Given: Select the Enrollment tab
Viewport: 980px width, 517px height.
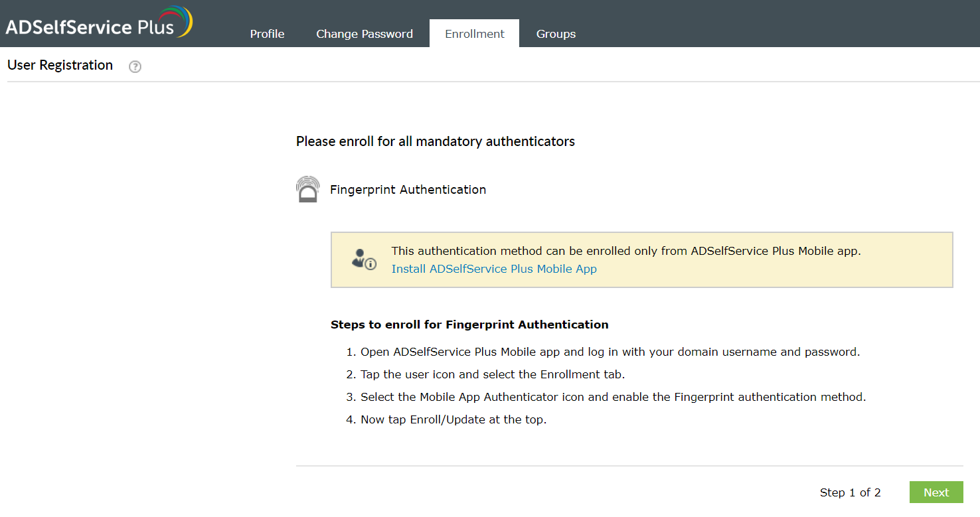Looking at the screenshot, I should pyautogui.click(x=474, y=33).
